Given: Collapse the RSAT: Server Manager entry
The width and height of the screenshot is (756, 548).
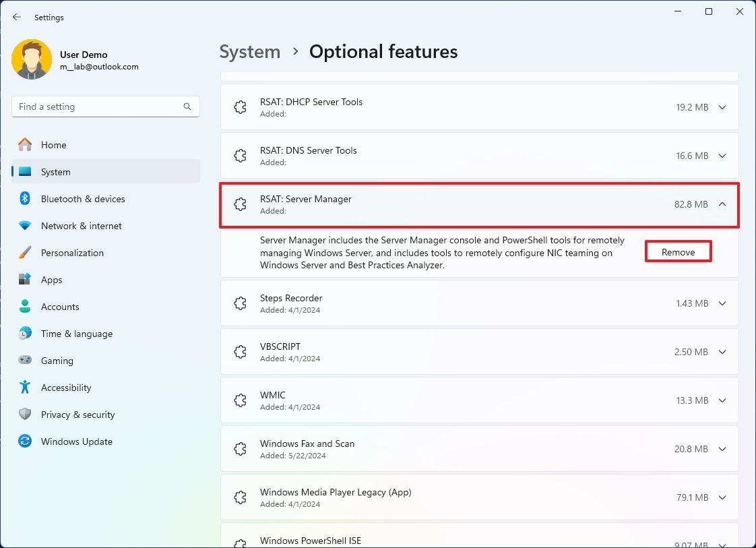Looking at the screenshot, I should pyautogui.click(x=722, y=204).
